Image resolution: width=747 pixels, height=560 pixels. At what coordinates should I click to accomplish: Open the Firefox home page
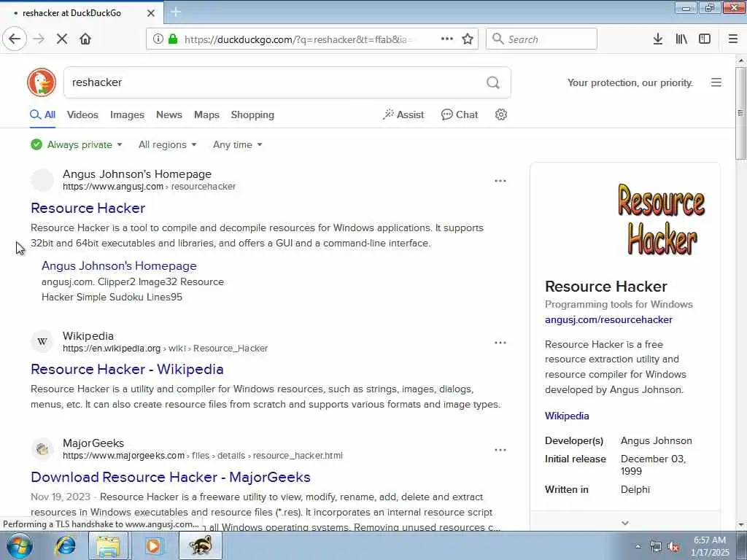point(85,39)
